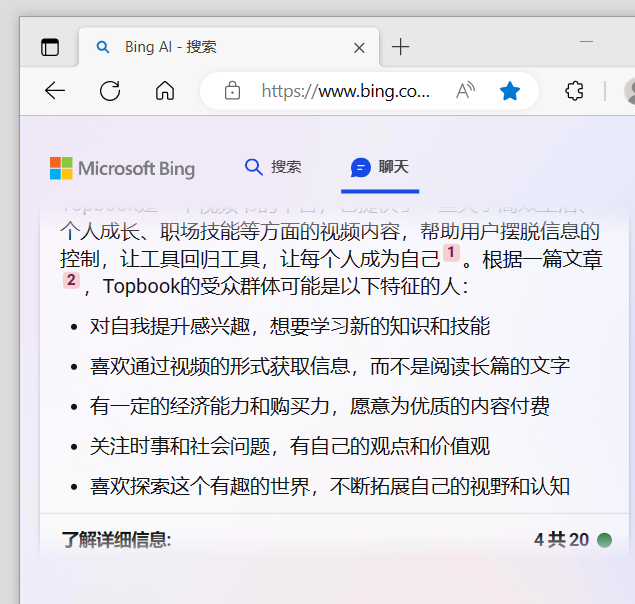Select the 聊天 chat tab

tap(380, 167)
